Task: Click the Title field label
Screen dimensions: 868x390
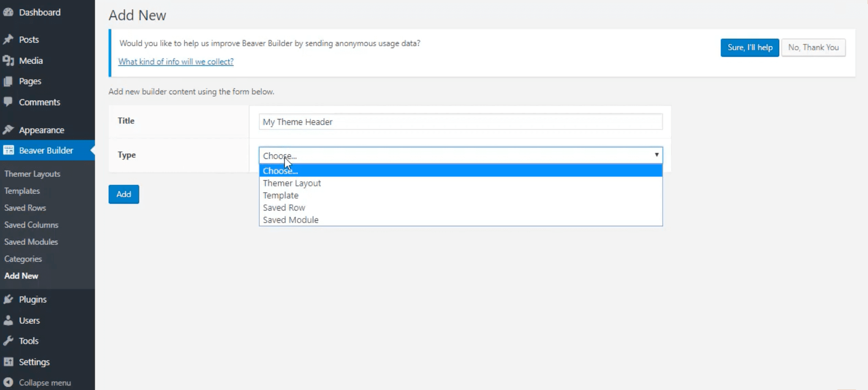Action: click(x=126, y=121)
